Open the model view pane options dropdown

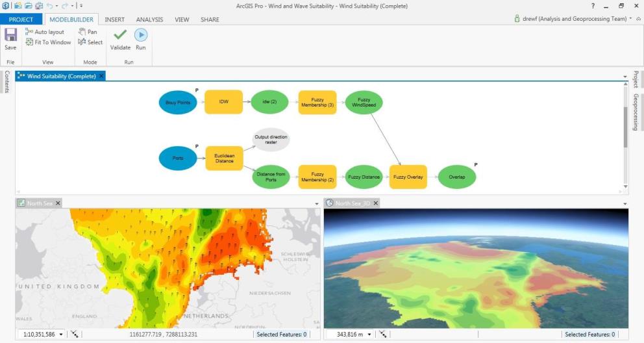(625, 77)
